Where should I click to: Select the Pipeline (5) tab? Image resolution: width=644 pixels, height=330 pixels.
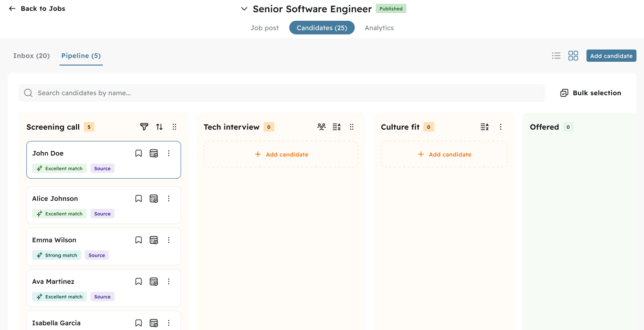coord(81,56)
